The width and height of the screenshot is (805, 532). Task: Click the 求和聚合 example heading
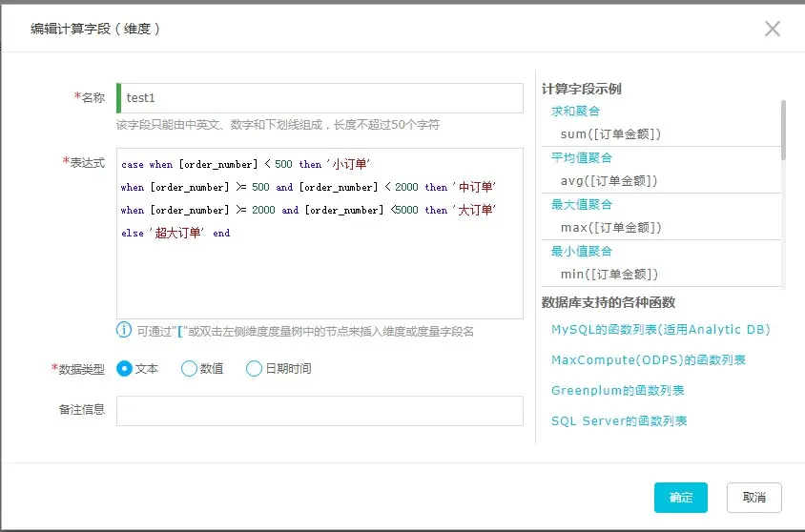575,111
